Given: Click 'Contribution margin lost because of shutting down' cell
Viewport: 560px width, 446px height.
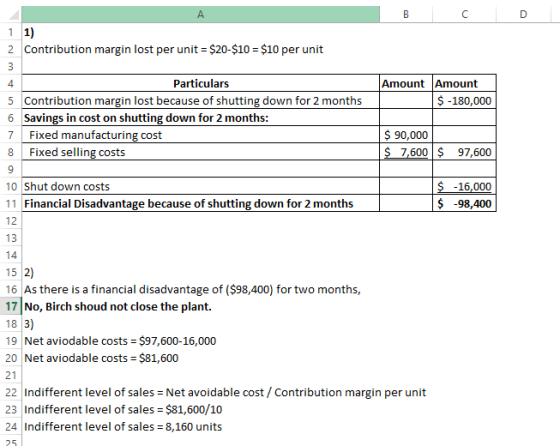Looking at the screenshot, I should 201,101.
